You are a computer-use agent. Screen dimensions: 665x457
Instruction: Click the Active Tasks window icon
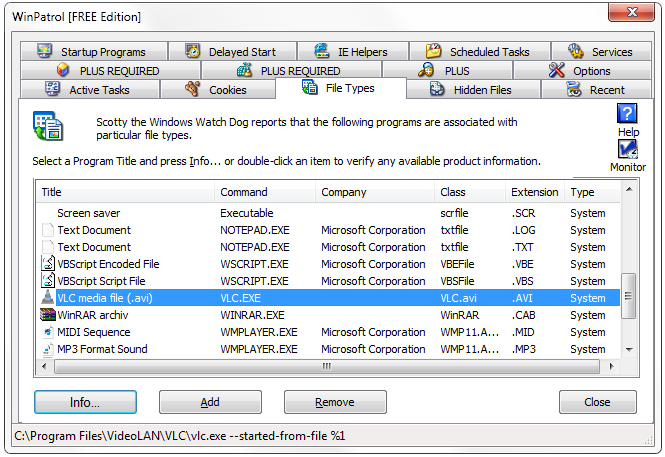(53, 89)
